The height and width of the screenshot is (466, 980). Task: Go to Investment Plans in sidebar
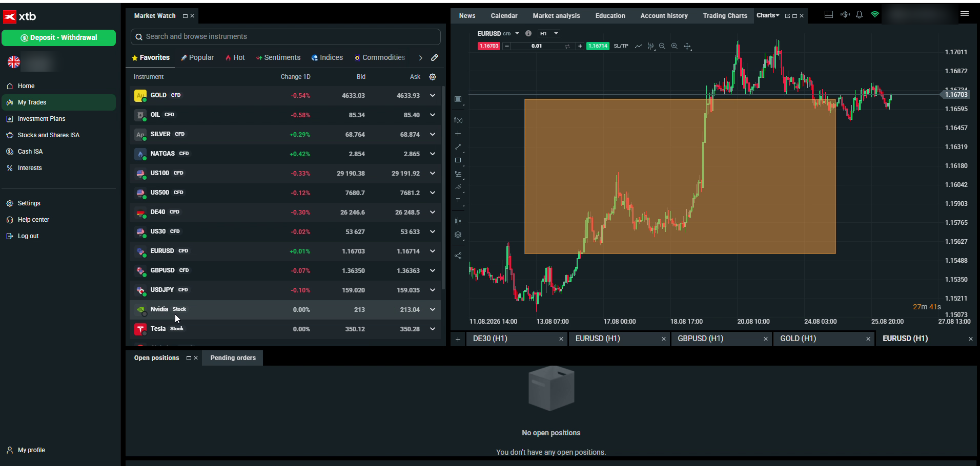[x=58, y=119]
